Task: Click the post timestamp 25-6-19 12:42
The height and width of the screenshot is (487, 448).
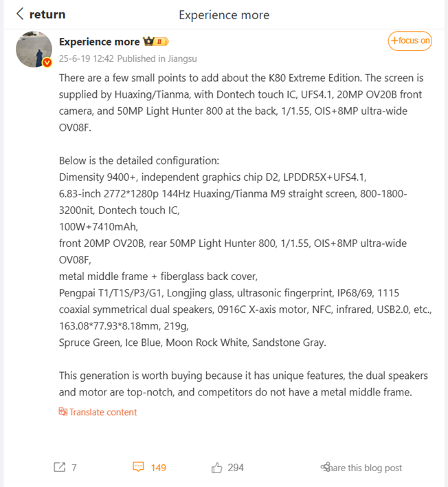Action: coord(86,58)
